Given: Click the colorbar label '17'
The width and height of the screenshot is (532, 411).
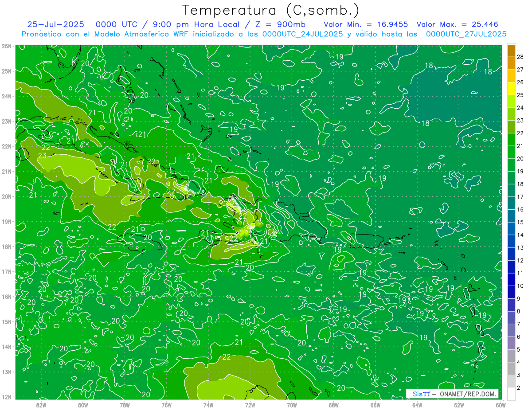Looking at the screenshot, I should [x=520, y=197].
